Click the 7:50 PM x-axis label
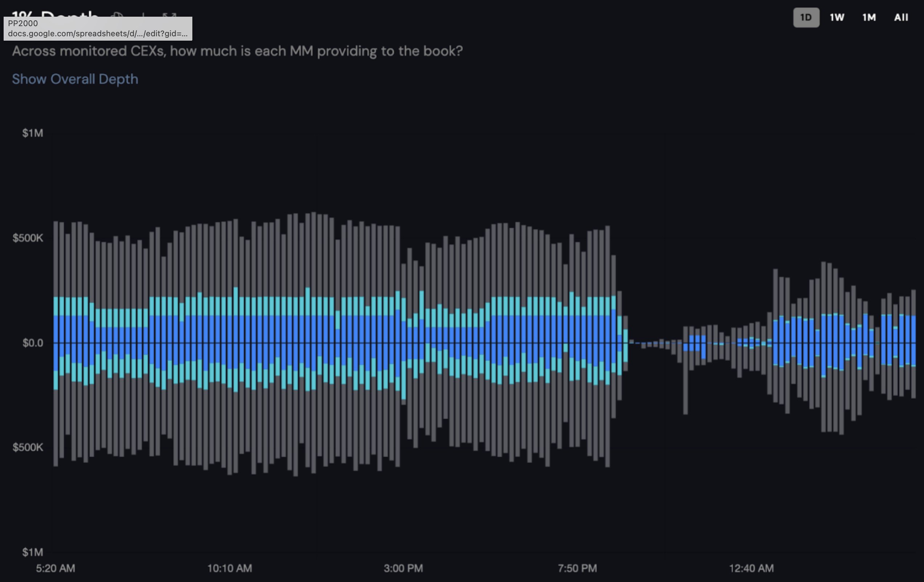 (577, 568)
